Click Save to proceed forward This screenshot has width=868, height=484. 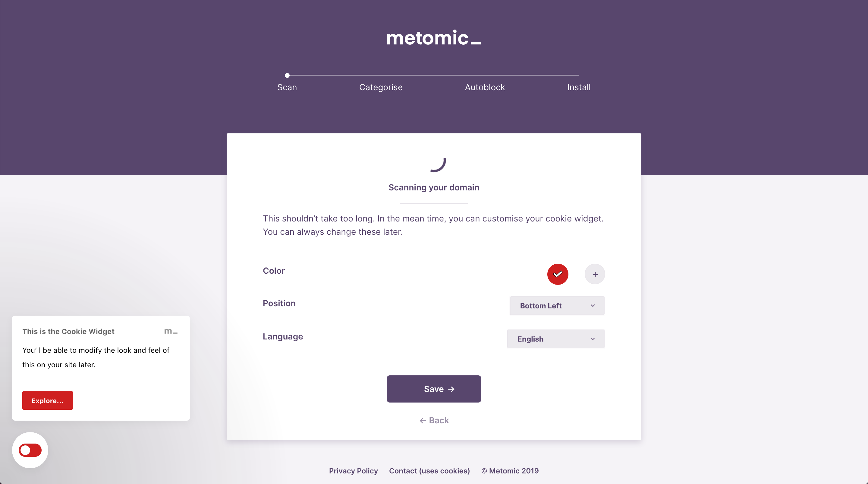(434, 389)
